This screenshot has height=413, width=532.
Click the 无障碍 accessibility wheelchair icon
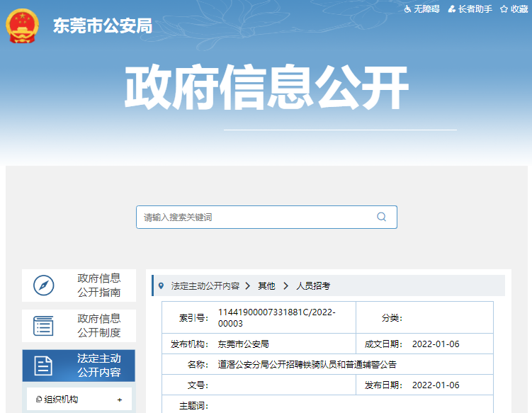click(x=407, y=9)
